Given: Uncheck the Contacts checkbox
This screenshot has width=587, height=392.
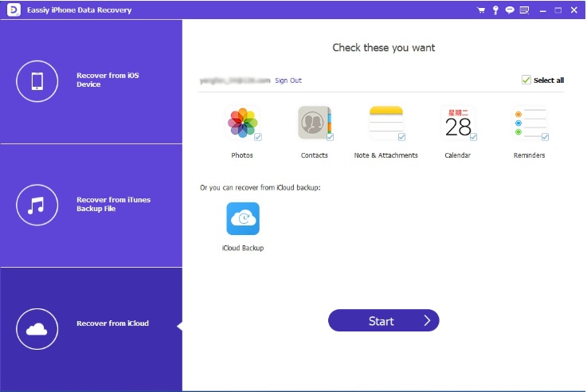Looking at the screenshot, I should coord(330,137).
